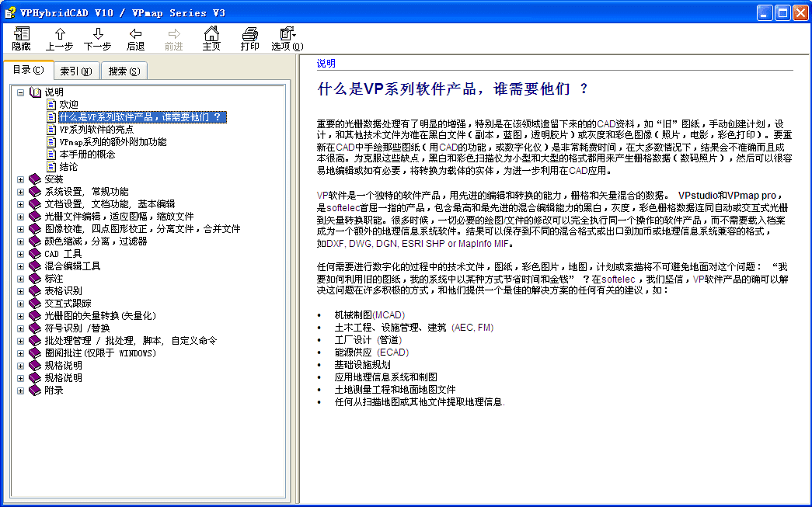Image resolution: width=812 pixels, height=507 pixels.
Task: Click the purple book icon beside 安装
Action: coord(35,179)
